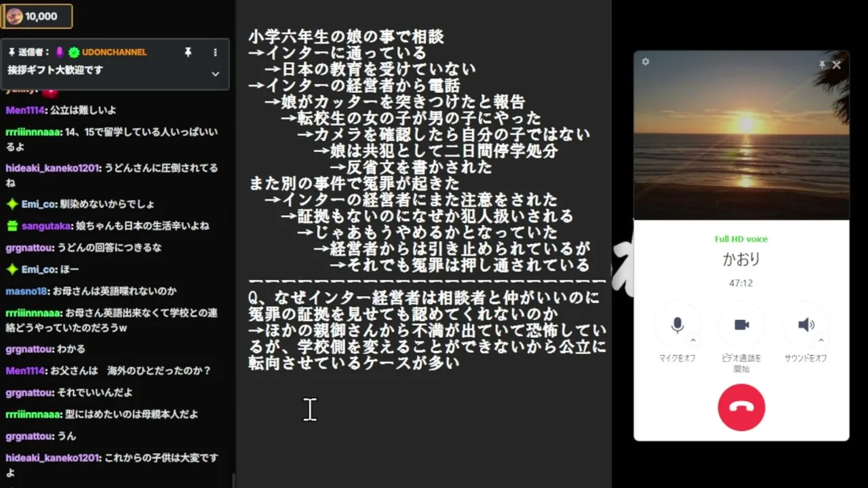Click the question line starting Q、なぜインター経営者は
The width and height of the screenshot is (868, 488).
(425, 297)
